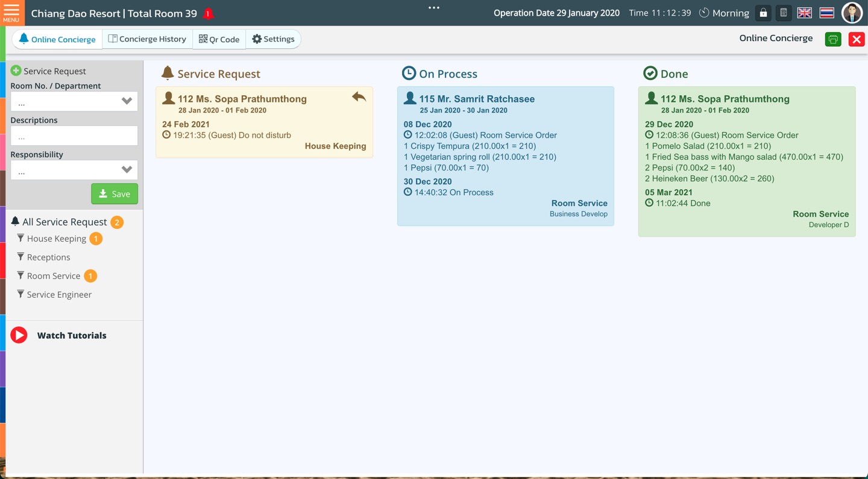Click reply arrow on room 112 request
The height and width of the screenshot is (479, 868).
click(359, 97)
